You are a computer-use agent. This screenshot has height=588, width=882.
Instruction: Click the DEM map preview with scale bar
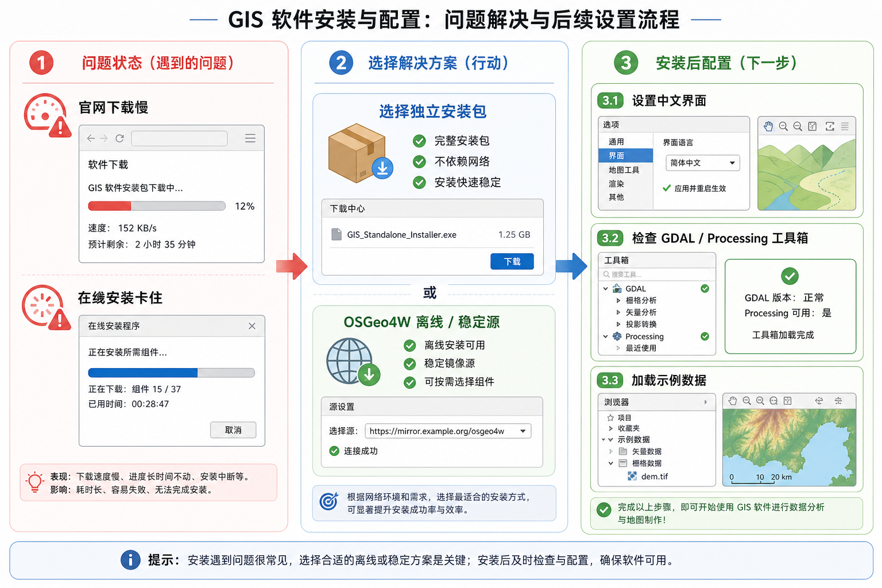[x=789, y=447]
